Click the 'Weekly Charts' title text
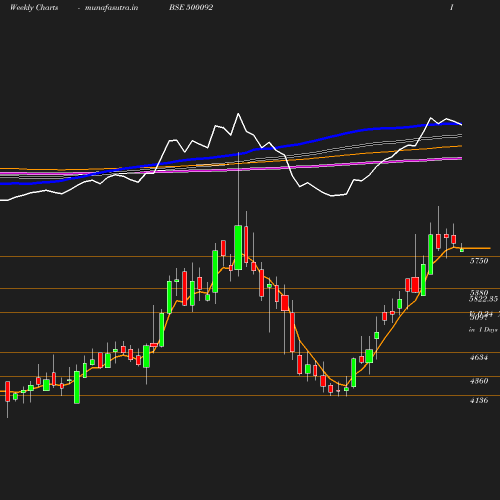This screenshot has width=500, height=500. [x=34, y=8]
